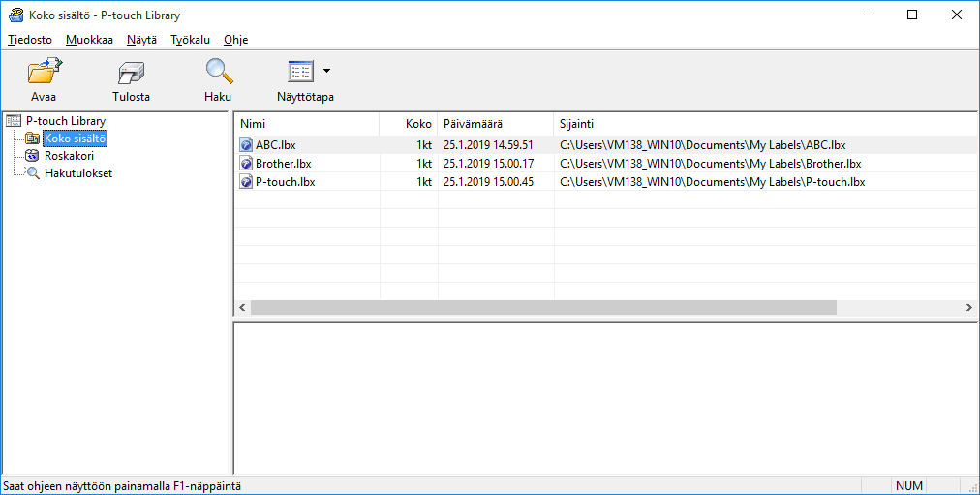Click the 1kt size of Brother.lbx
980x495 pixels.
coord(424,164)
